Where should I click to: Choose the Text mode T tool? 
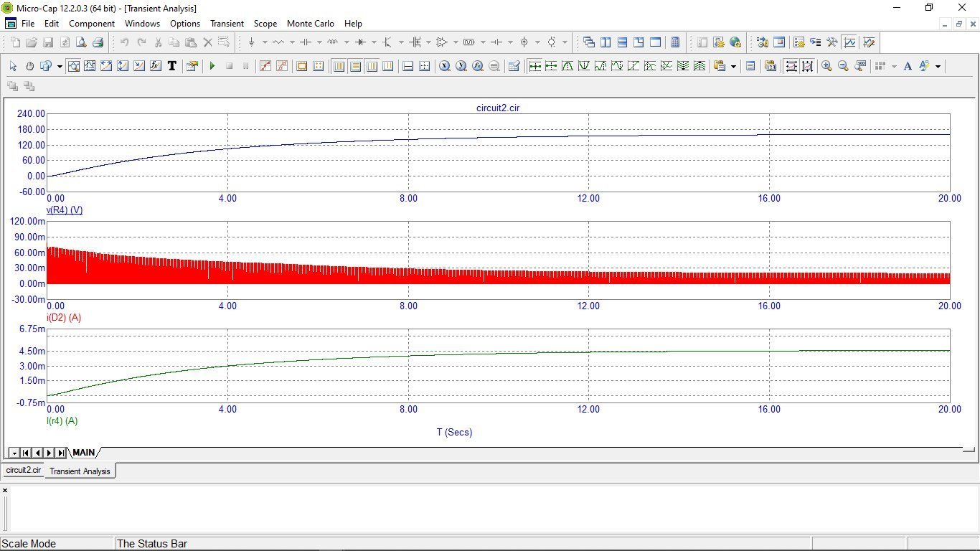point(172,66)
